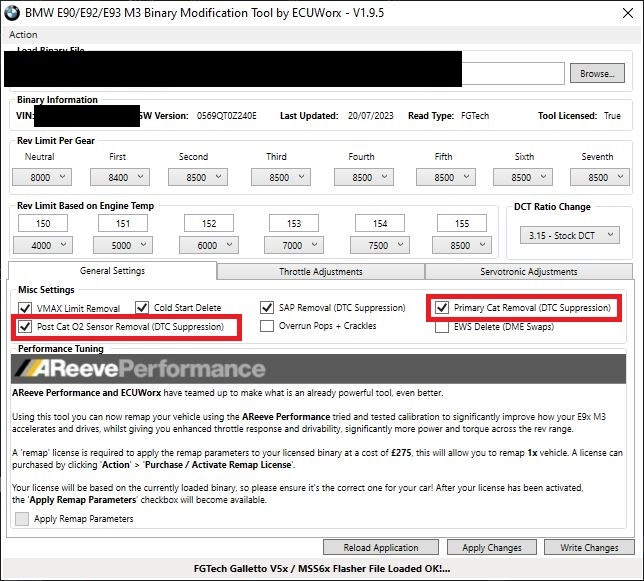This screenshot has width=644, height=581.
Task: Open the First gear rev limit dropdown
Action: point(120,177)
